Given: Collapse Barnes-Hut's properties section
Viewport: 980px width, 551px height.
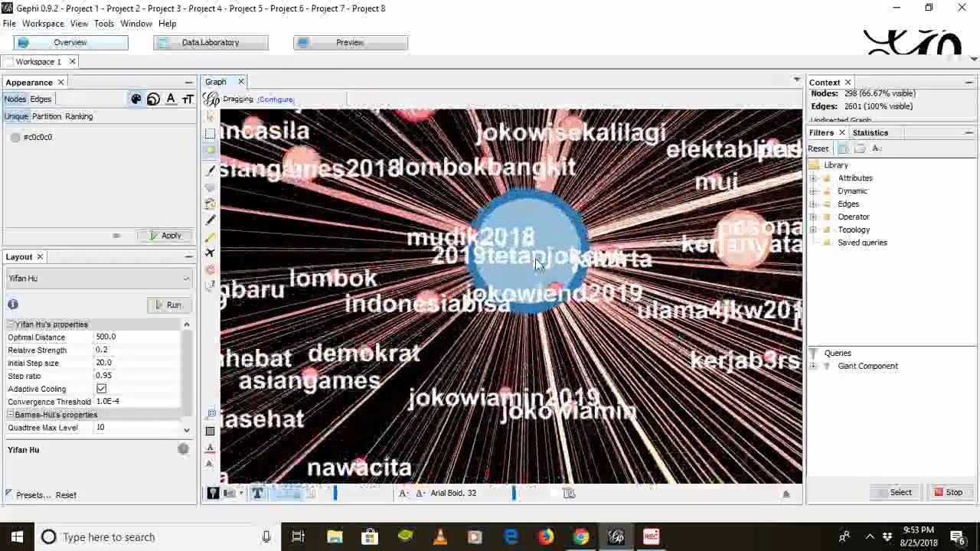Looking at the screenshot, I should (x=11, y=415).
